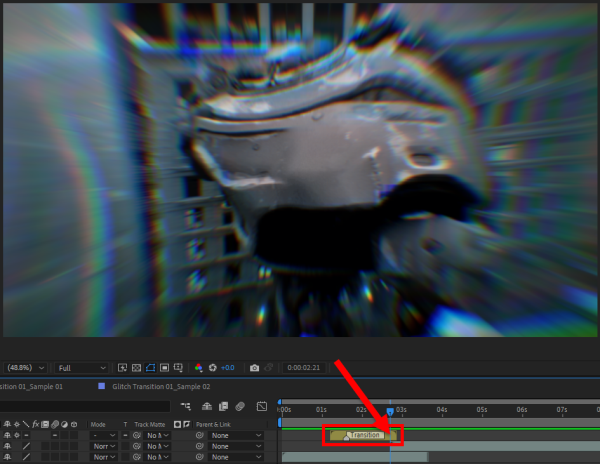Toggle the Region of Interest button
This screenshot has width=600, height=464.
[x=122, y=368]
